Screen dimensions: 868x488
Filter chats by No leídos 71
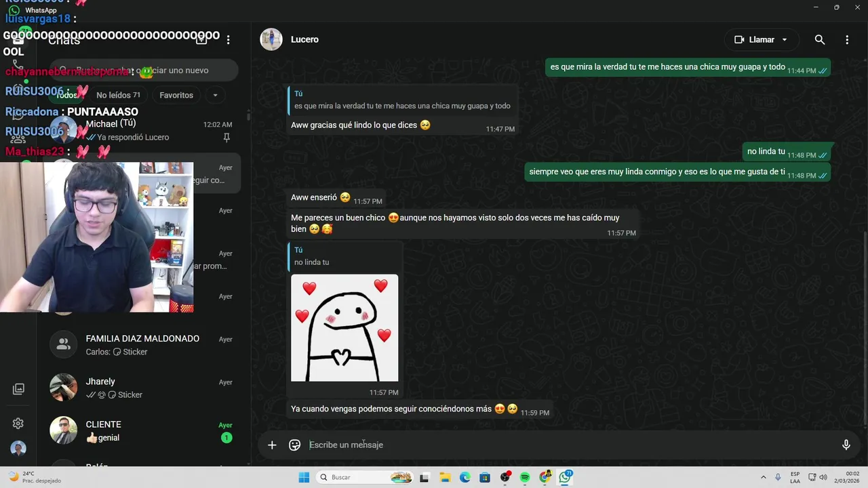[118, 96]
